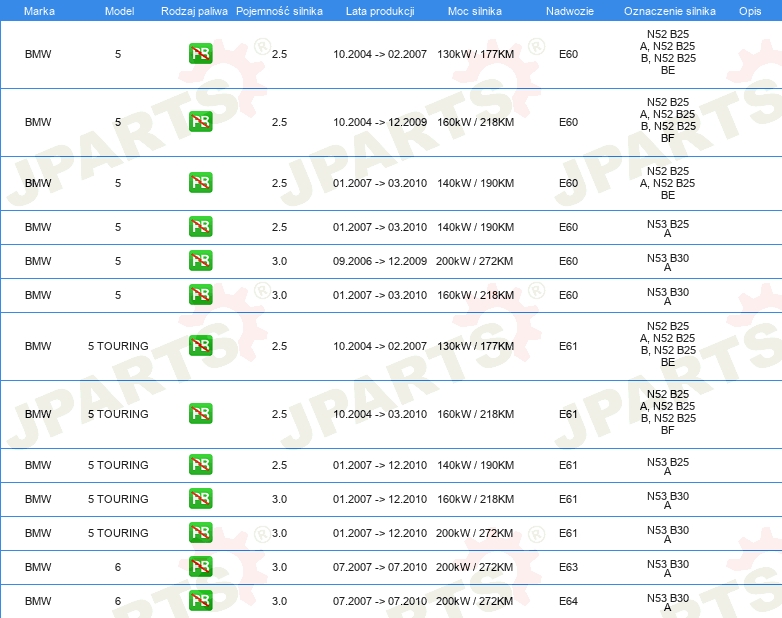
Task: Click 200kW / 272KM in the 5 TOURING row
Action: 474,533
